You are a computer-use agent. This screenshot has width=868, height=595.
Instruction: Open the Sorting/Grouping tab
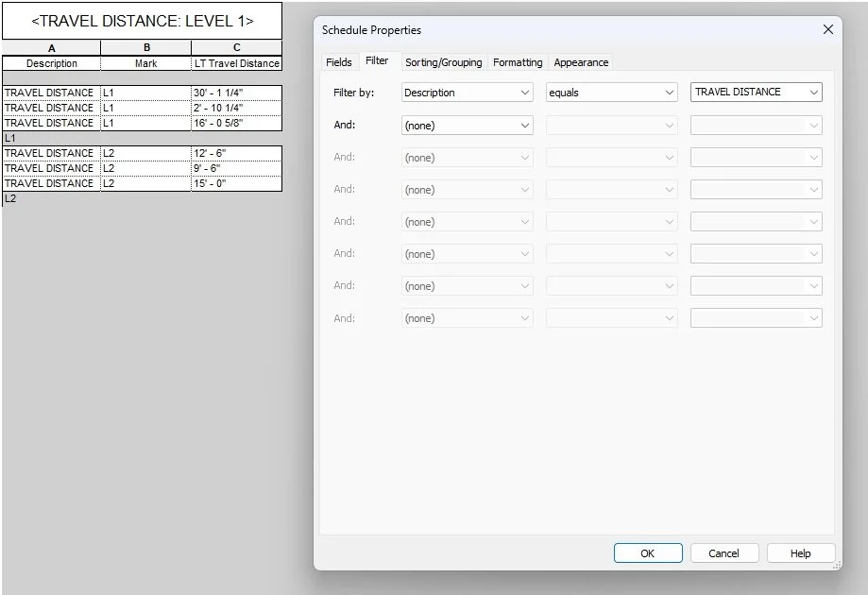pos(443,62)
